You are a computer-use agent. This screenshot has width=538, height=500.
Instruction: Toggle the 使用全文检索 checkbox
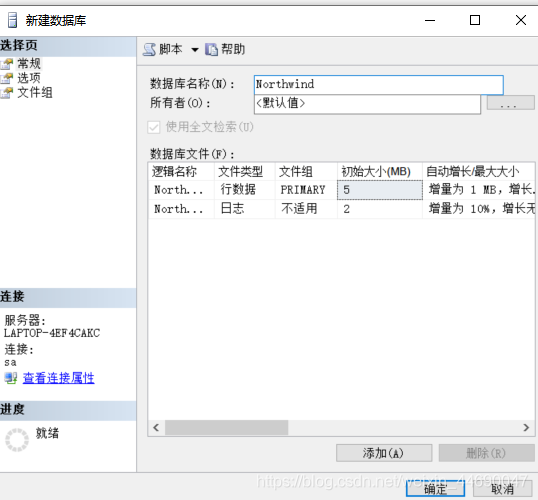[x=153, y=127]
